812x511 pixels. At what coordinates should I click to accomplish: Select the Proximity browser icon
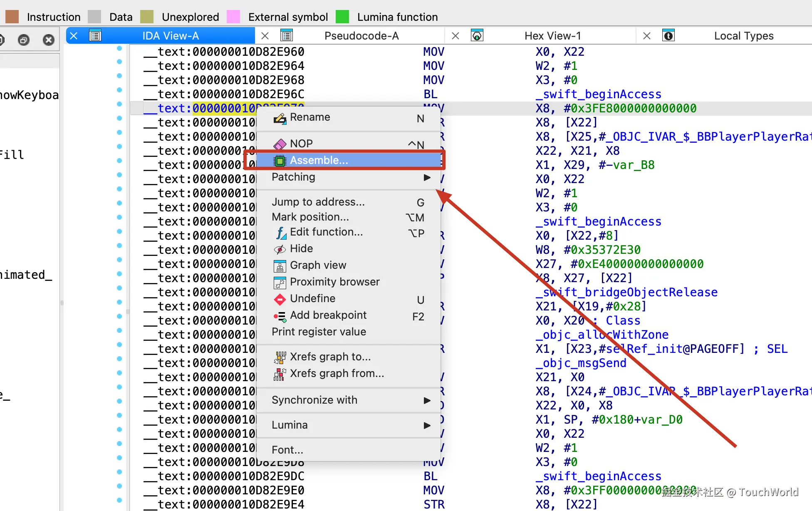click(x=280, y=283)
